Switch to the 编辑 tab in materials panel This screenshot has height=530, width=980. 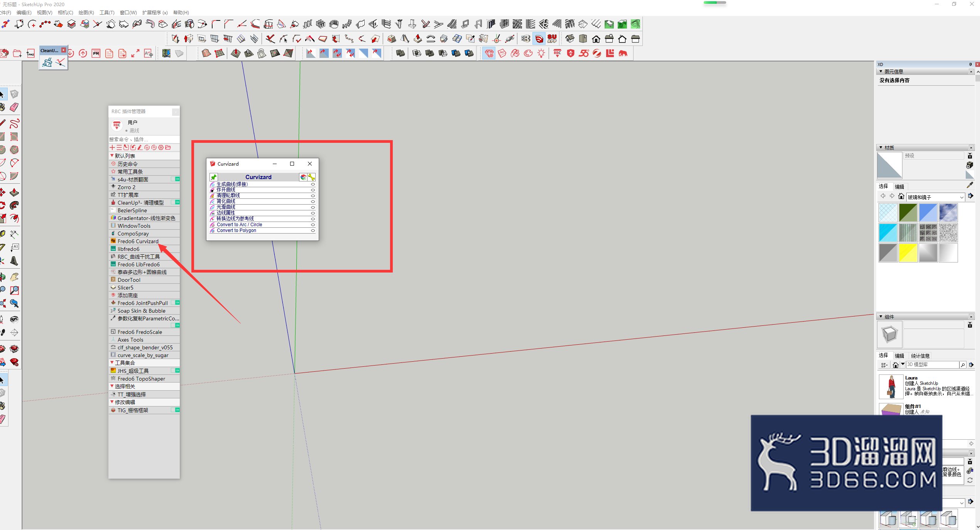899,186
